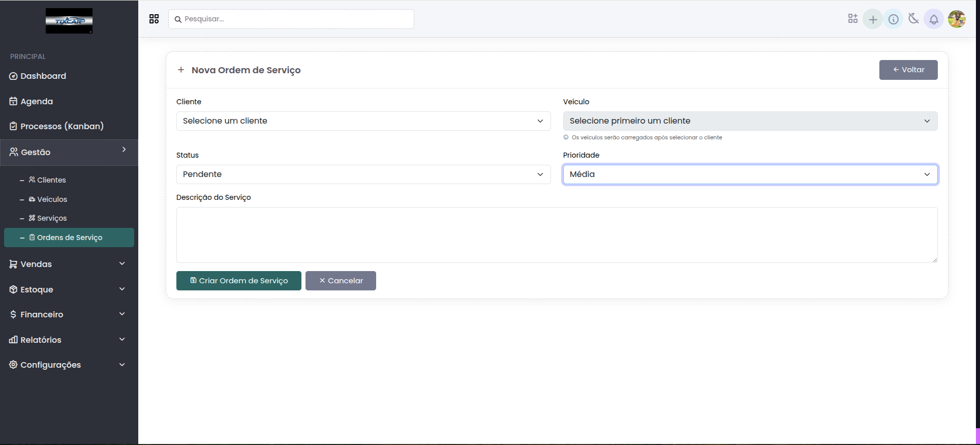Select Clientes under Gestão
Image resolution: width=980 pixels, height=445 pixels.
(x=51, y=180)
